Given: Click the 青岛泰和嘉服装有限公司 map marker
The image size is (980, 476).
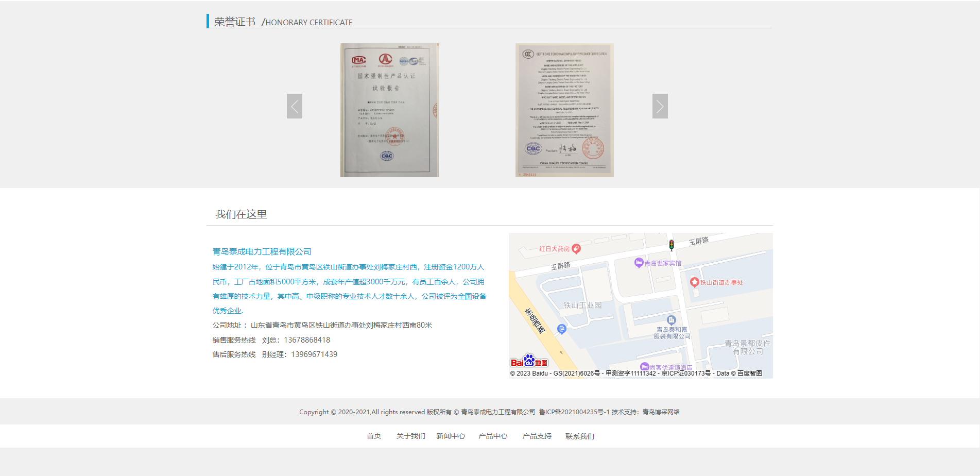Looking at the screenshot, I should [x=671, y=320].
